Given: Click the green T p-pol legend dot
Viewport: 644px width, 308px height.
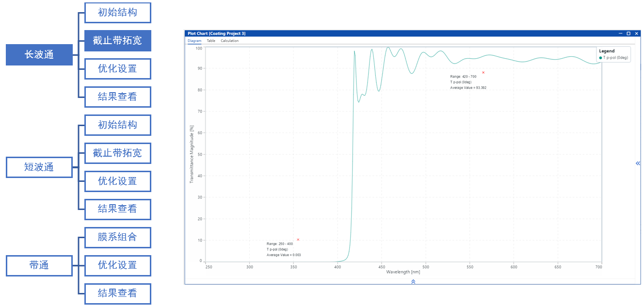Looking at the screenshot, I should [x=600, y=58].
